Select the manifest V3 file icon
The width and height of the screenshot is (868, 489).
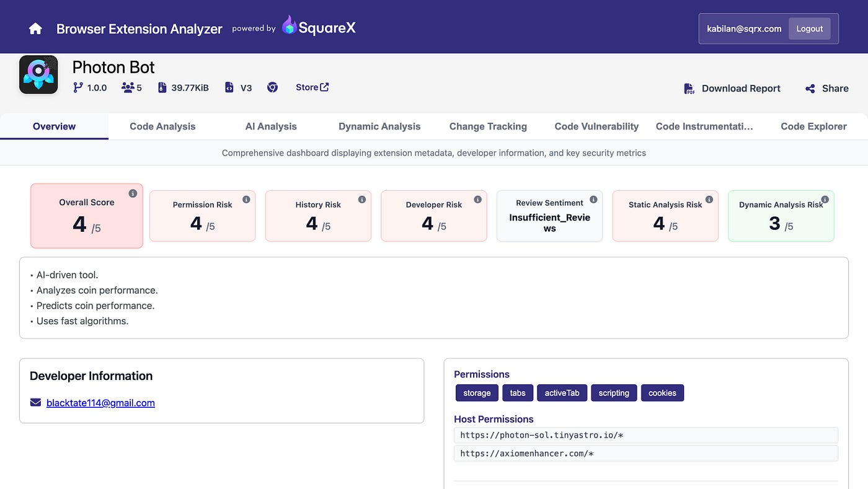tap(229, 87)
